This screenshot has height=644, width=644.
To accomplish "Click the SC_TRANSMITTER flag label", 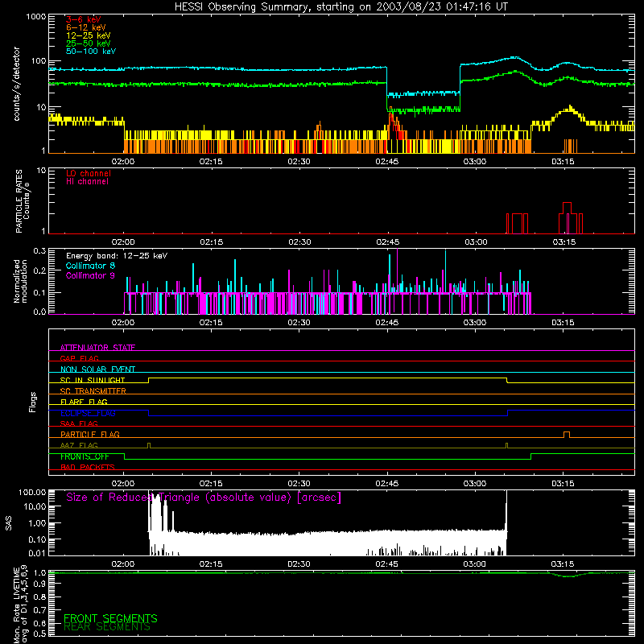I will [93, 390].
